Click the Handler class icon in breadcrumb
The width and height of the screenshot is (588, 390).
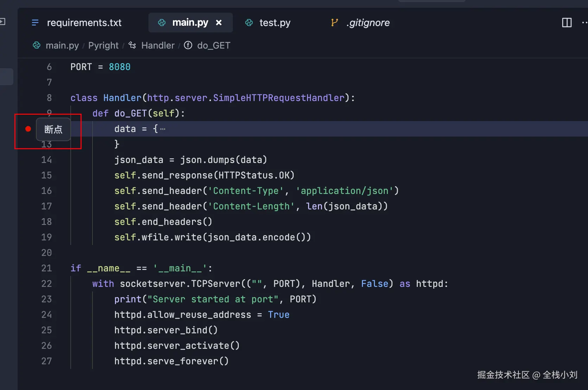click(x=132, y=45)
